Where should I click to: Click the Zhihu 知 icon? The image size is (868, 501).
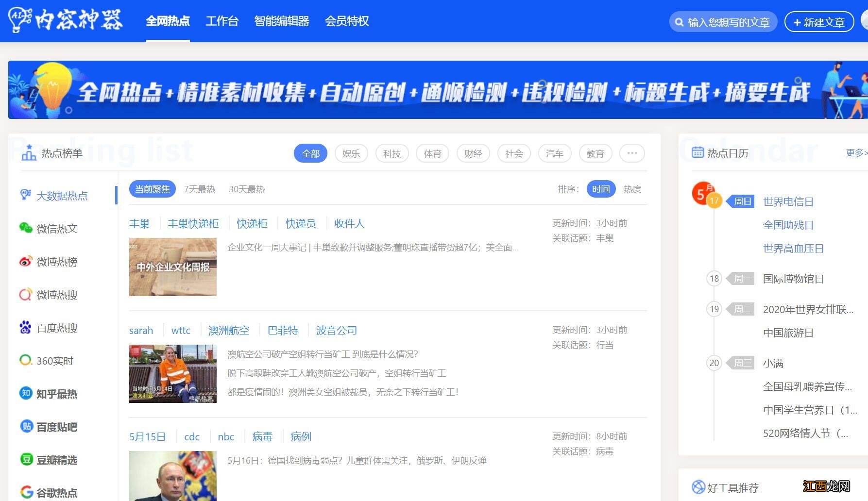(x=26, y=393)
